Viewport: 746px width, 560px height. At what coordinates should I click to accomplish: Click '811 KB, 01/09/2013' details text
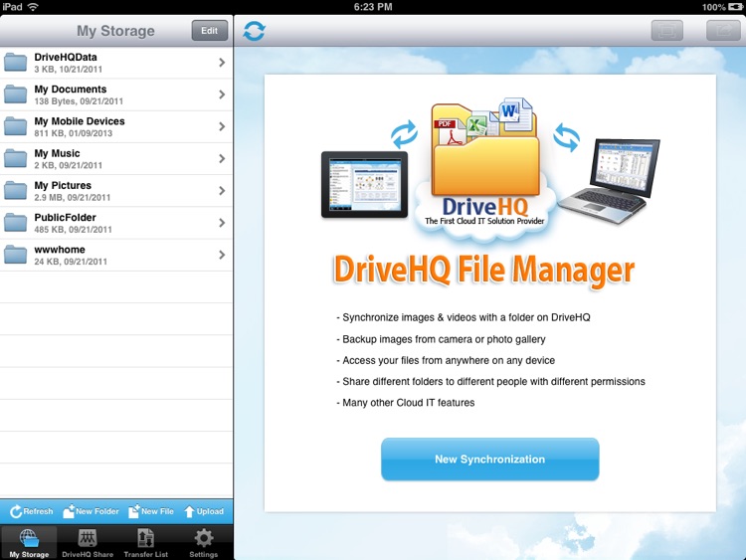pos(74,133)
